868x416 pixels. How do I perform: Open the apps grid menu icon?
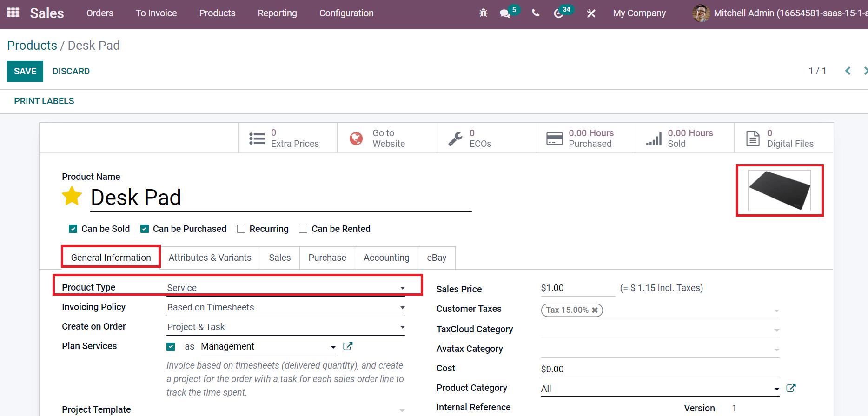click(13, 13)
